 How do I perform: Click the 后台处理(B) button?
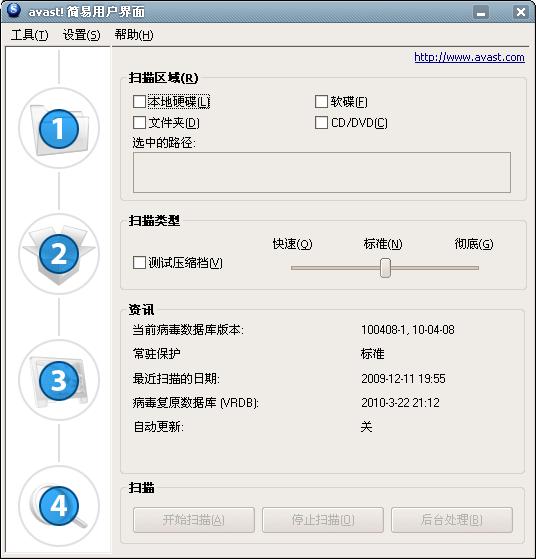[x=452, y=520]
